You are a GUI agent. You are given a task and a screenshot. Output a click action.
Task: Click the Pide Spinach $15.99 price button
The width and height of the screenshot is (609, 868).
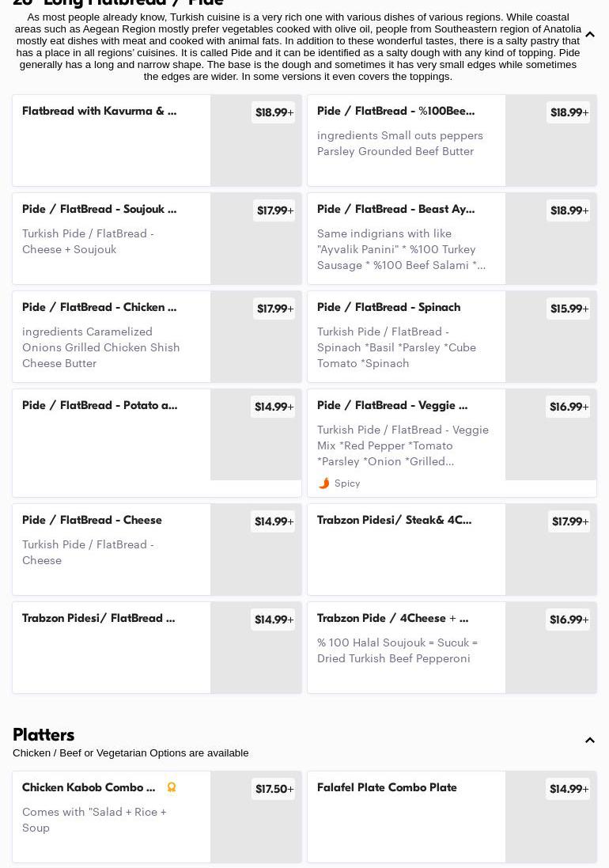pyautogui.click(x=569, y=309)
